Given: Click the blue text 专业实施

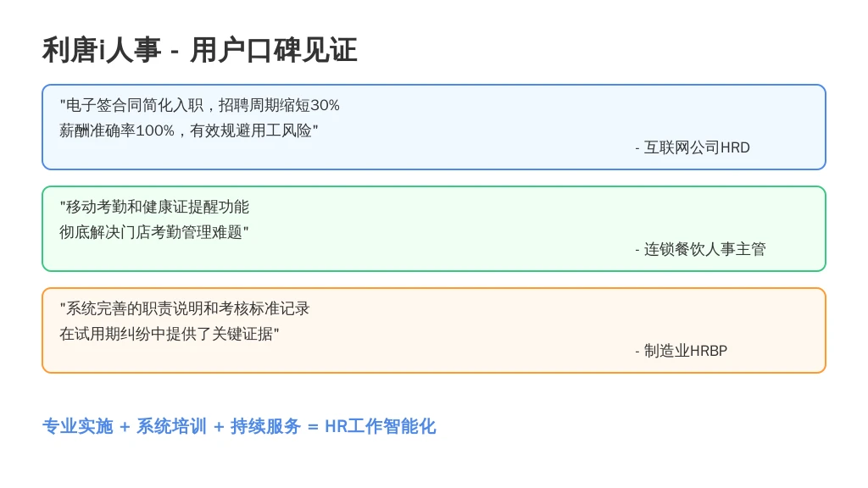Looking at the screenshot, I should pos(77,427).
